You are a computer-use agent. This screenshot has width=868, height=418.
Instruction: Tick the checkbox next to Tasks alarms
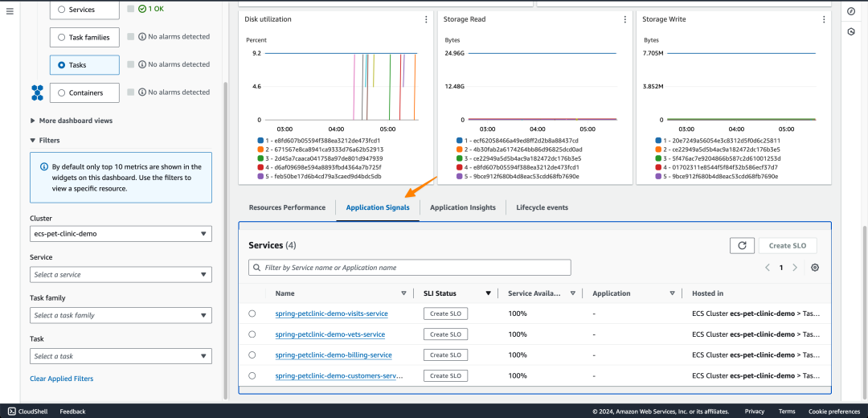tap(131, 64)
